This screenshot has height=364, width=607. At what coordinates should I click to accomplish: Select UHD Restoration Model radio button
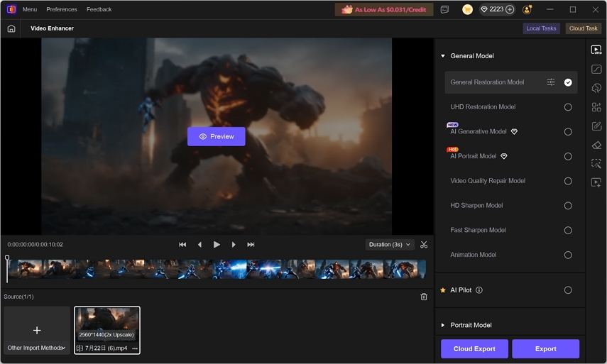[x=568, y=107]
